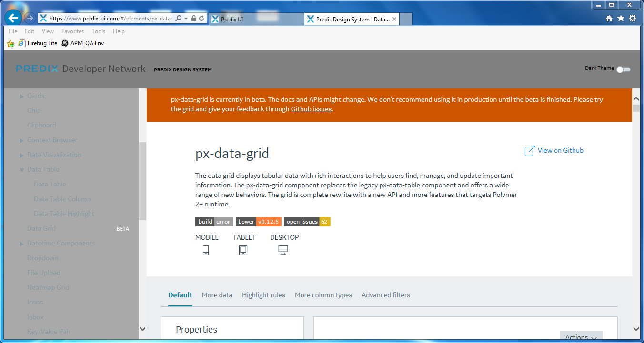Open File Upload in the sidebar
This screenshot has height=343, width=644.
pos(44,273)
